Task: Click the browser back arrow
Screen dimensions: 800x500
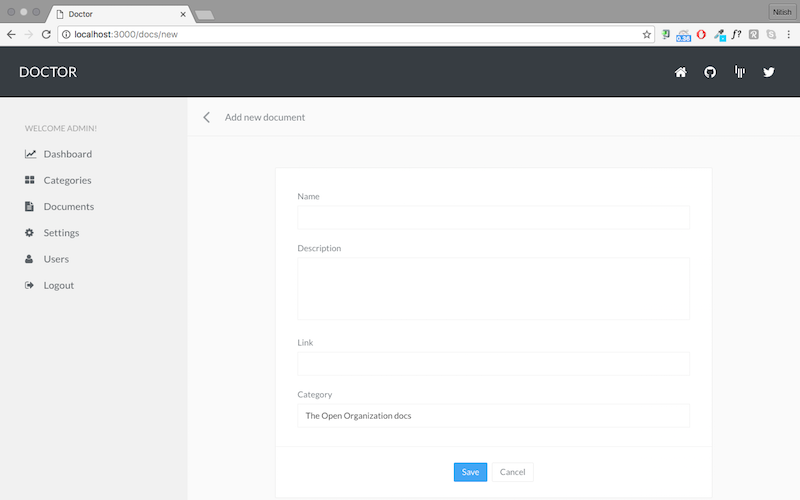Action: 11,34
